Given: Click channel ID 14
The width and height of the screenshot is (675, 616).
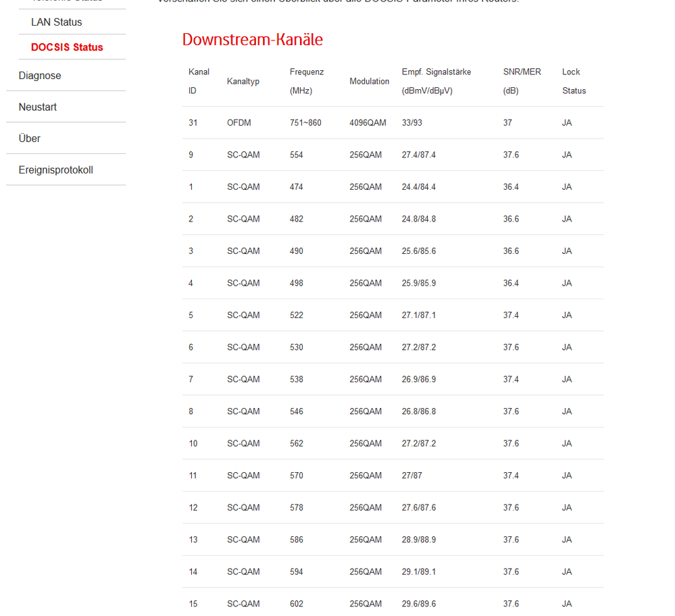Looking at the screenshot, I should [193, 572].
